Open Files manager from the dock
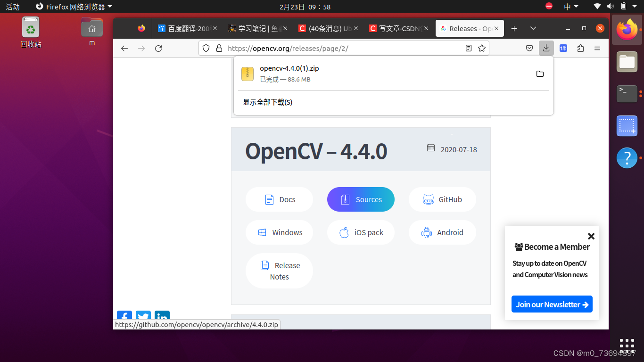The width and height of the screenshot is (644, 362). pos(627,62)
